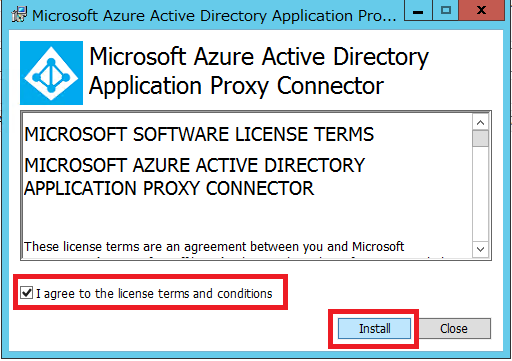The width and height of the screenshot is (512, 361).
Task: Click 'MICROSOFT SOFTWARE LICENSE TERMS' text
Action: [199, 135]
